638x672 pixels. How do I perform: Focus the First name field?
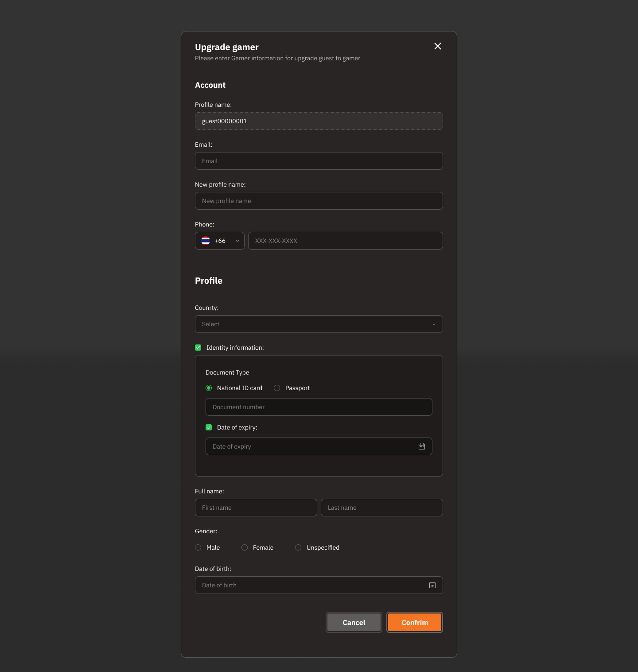(x=256, y=508)
